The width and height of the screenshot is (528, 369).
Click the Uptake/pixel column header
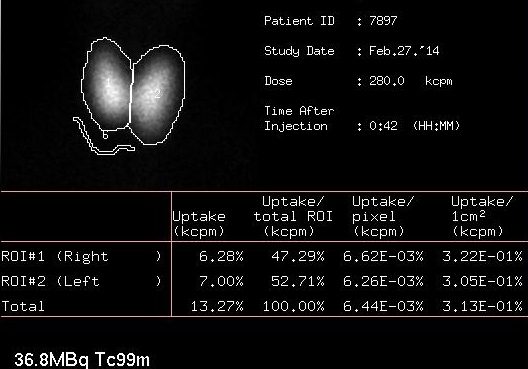(x=383, y=216)
